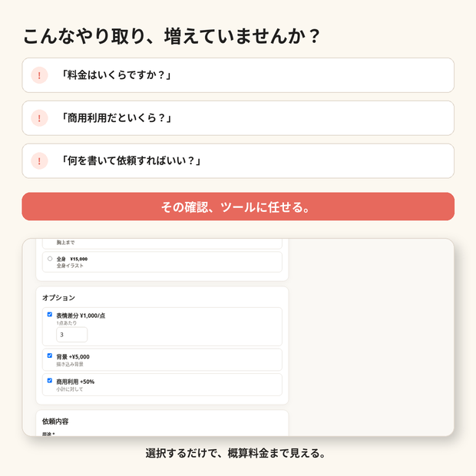Viewport: 476px width, 476px height.
Task: Click the exclamation icon beside 何を書いて依頼すればいい
Action: coord(39,160)
